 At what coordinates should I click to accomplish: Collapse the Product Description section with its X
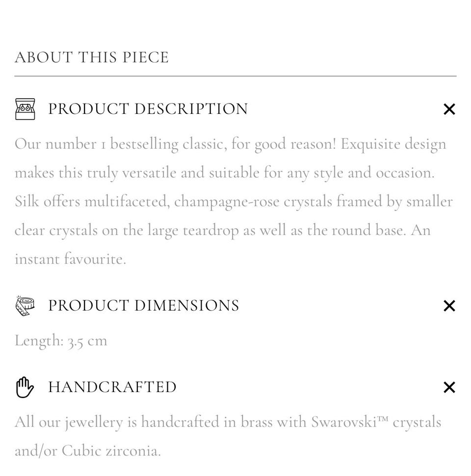(x=449, y=109)
